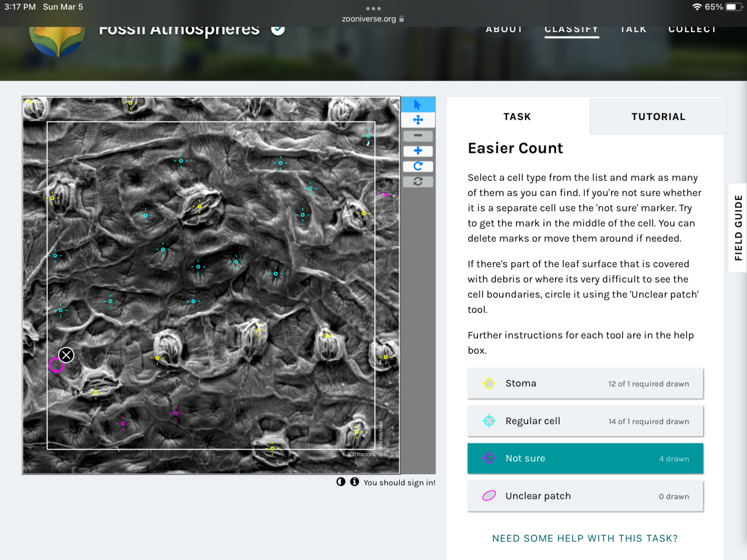Click the cyan Regular cell crosshair icon
The height and width of the screenshot is (560, 747).
coord(489,421)
